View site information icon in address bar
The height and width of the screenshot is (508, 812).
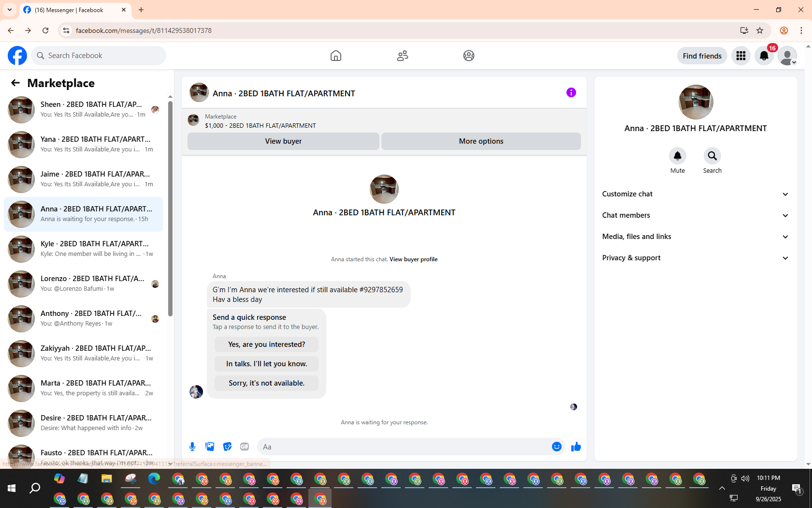tap(66, 30)
